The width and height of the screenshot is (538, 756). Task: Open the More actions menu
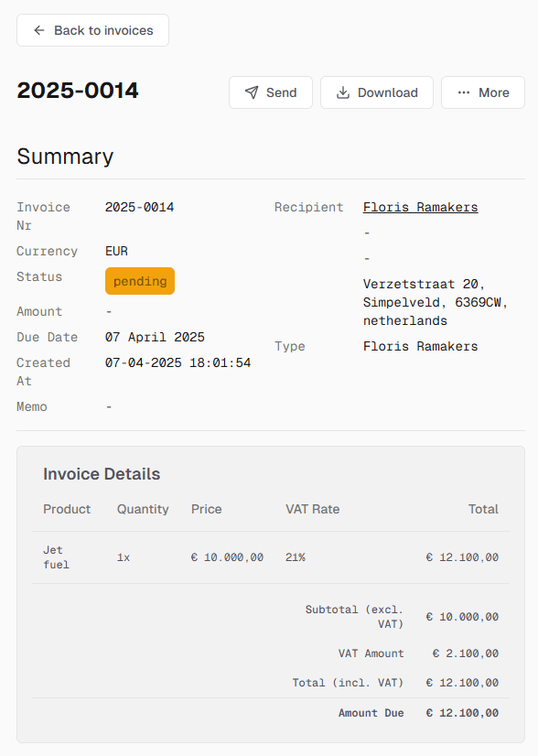(483, 92)
